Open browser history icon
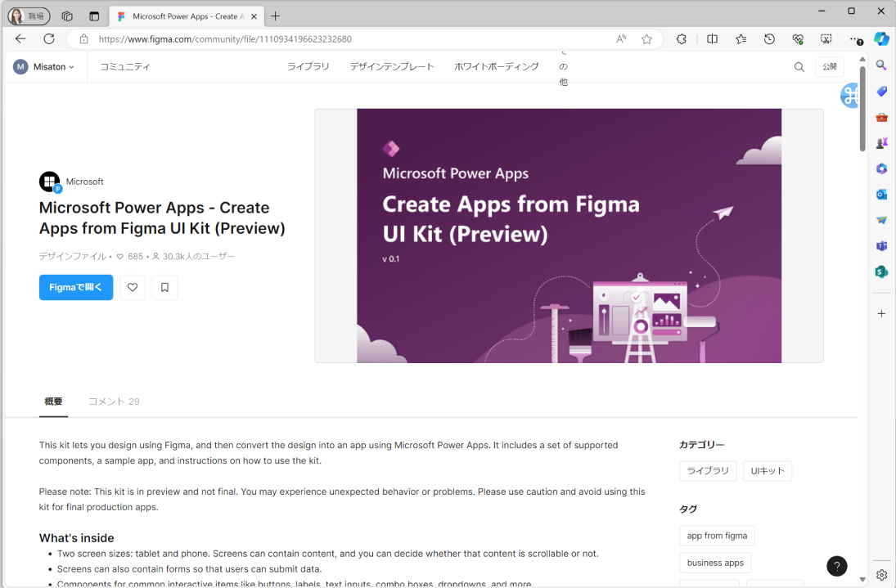This screenshot has height=588, width=896. (x=770, y=38)
